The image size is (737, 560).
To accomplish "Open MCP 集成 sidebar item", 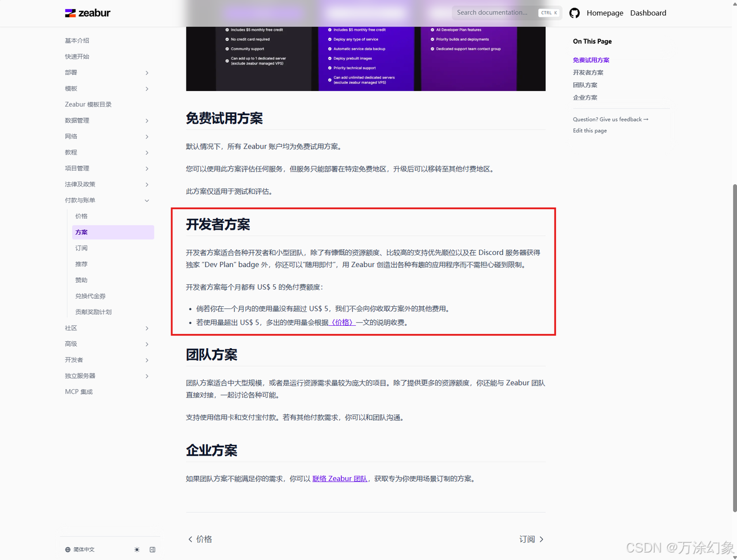I will click(79, 392).
